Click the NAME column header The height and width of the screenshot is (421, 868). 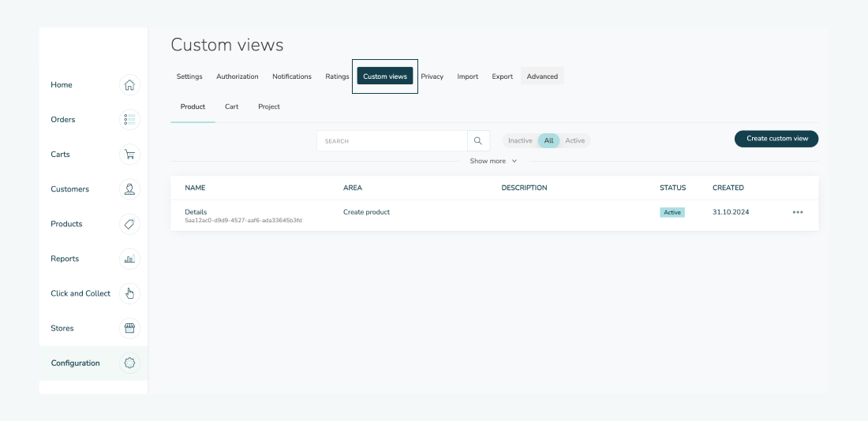(x=195, y=188)
